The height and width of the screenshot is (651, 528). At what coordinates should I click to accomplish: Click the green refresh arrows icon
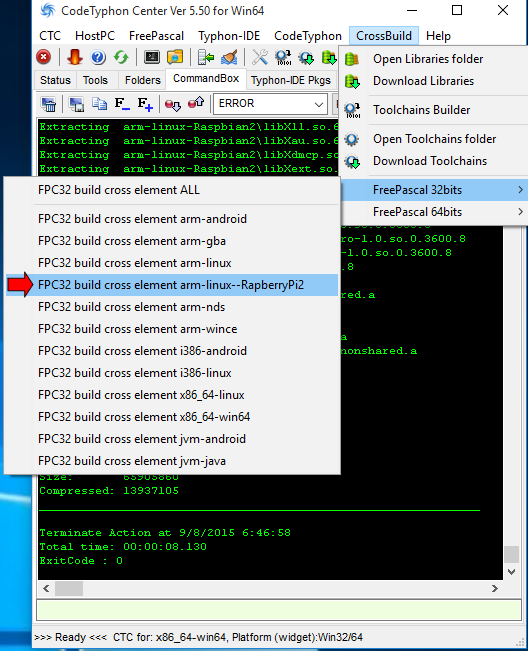[121, 57]
